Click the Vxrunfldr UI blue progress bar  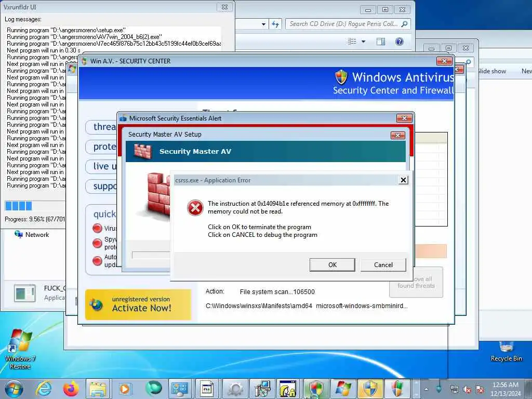click(35, 206)
